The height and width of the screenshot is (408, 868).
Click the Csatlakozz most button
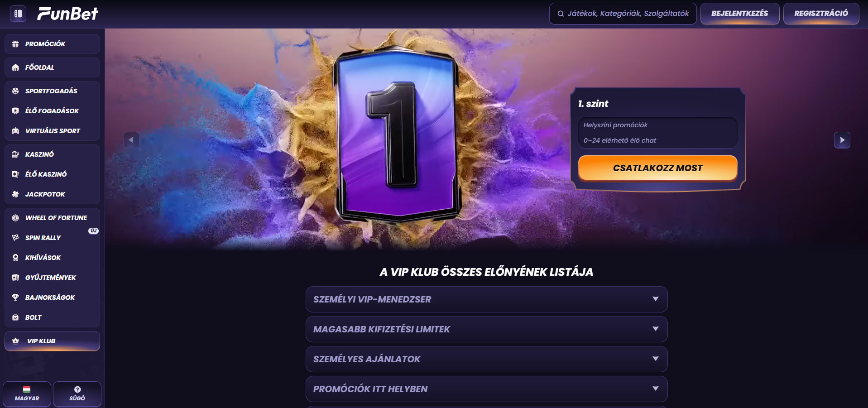click(x=657, y=168)
